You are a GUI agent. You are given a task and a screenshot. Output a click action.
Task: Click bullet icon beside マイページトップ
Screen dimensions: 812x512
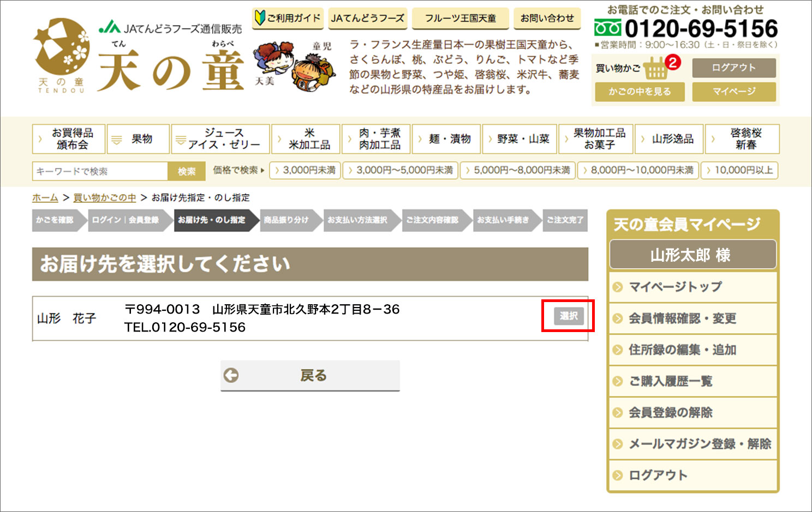(618, 287)
